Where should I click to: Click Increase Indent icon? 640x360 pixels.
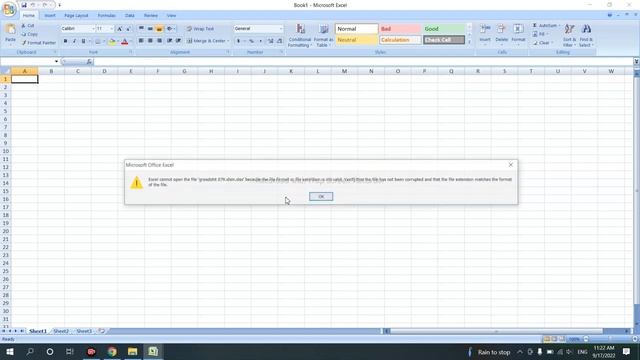pos(178,41)
